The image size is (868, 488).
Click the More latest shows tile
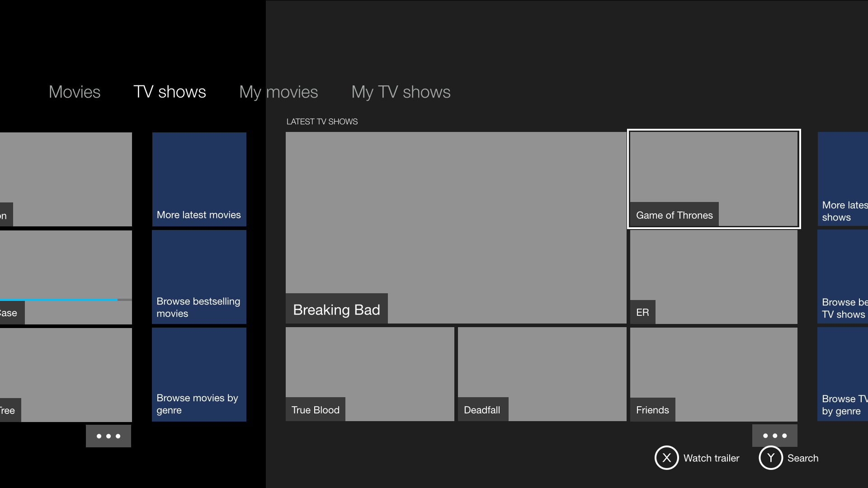(x=843, y=179)
